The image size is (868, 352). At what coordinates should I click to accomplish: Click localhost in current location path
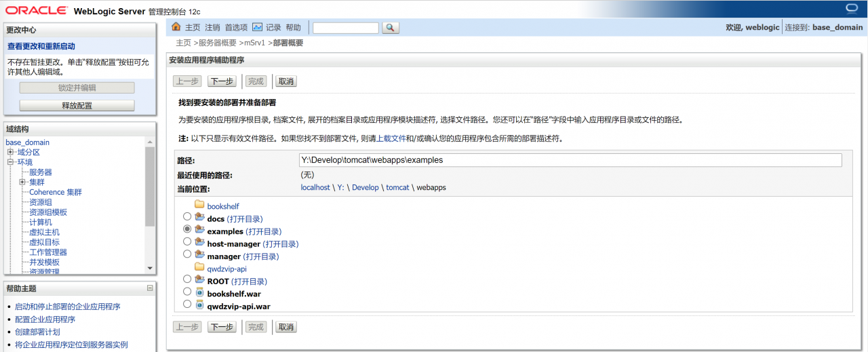point(315,188)
